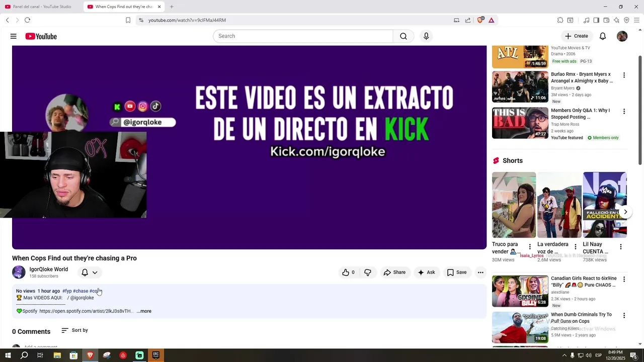Open the Members Only Q&A thumbnail

pos(520,123)
